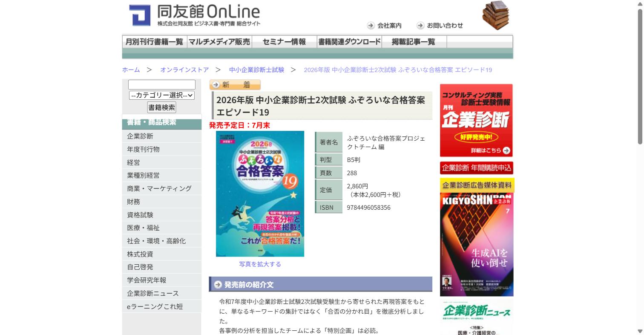This screenshot has width=644, height=335.
Task: Click the 同友館 OnLine square logo icon
Action: [140, 16]
